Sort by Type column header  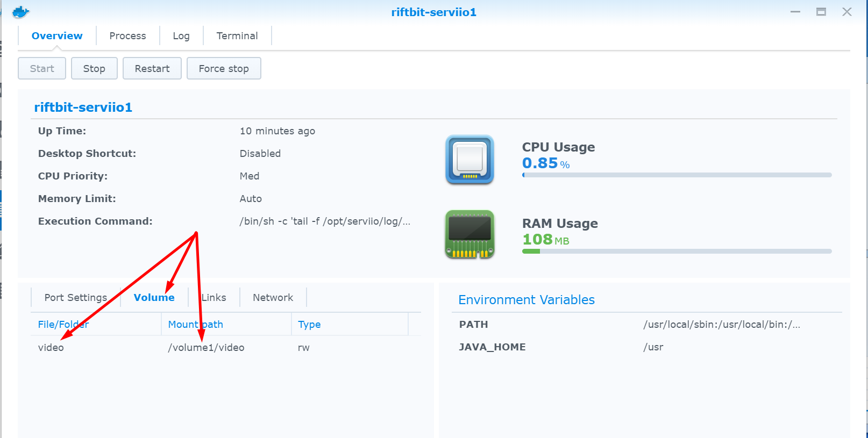pos(309,325)
